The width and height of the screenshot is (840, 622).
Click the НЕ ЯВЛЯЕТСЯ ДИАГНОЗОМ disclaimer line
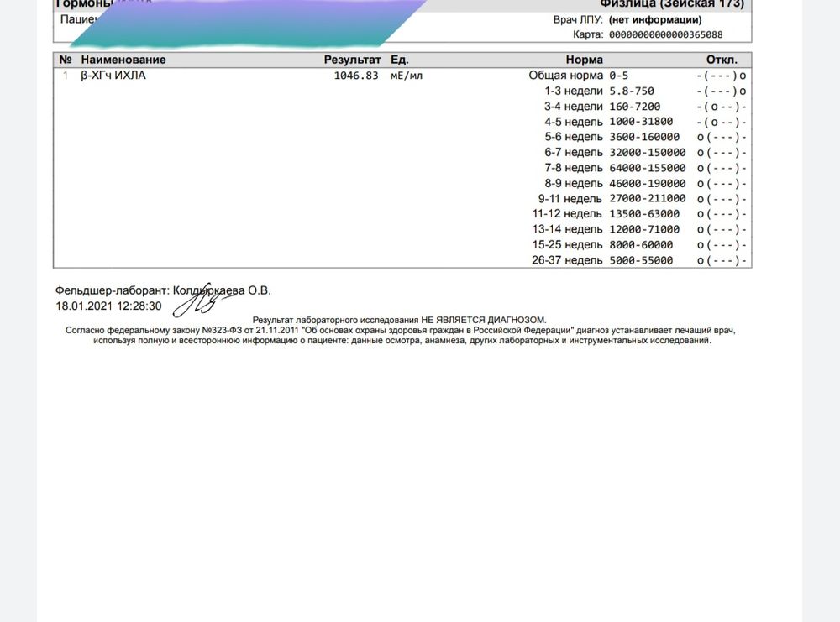click(399, 320)
